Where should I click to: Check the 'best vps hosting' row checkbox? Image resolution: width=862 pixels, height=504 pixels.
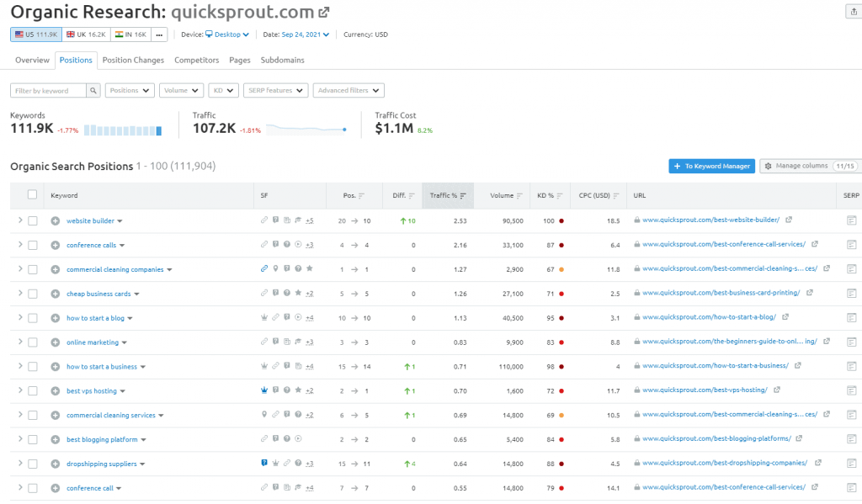(33, 391)
